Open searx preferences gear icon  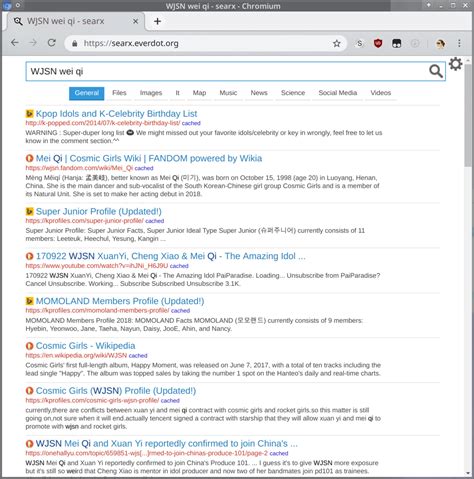pyautogui.click(x=455, y=64)
